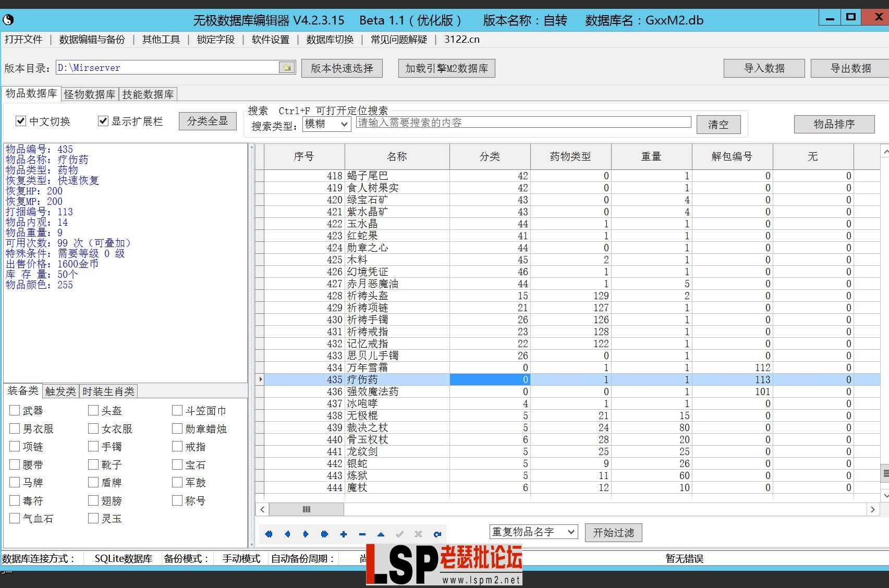
Task: Toggle the 中文切换 checkbox off
Action: tap(20, 120)
